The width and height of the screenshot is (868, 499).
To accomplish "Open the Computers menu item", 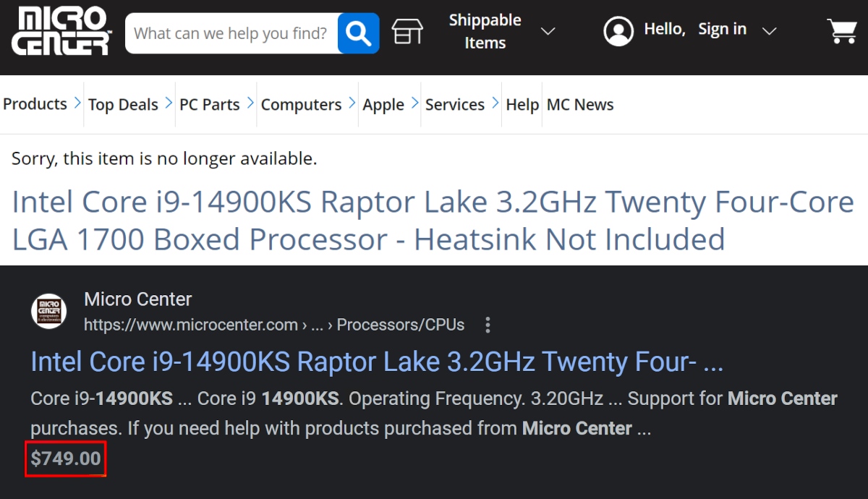I will click(302, 105).
